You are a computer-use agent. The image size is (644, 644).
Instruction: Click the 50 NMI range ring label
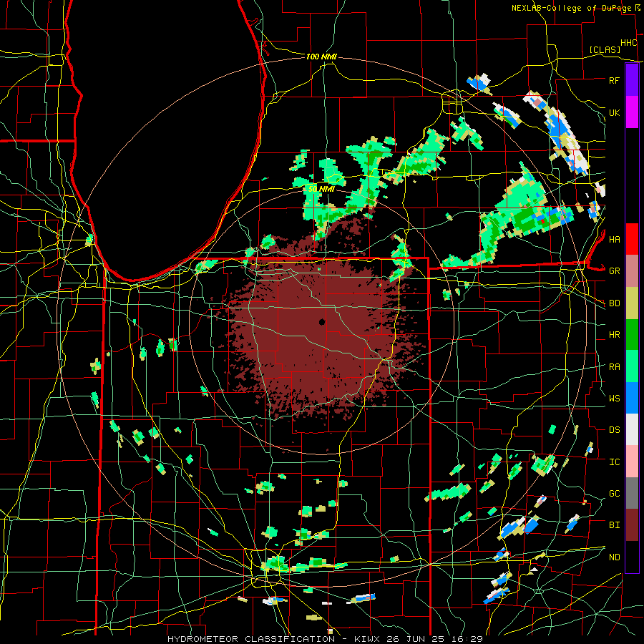321,190
